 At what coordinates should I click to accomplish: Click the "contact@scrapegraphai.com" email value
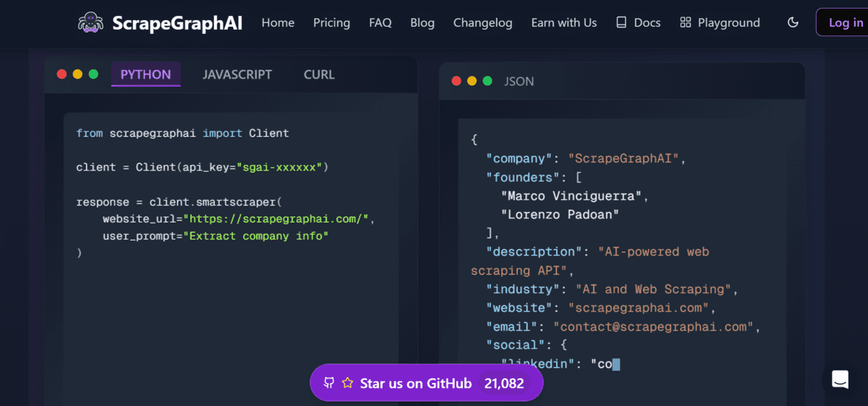point(653,327)
